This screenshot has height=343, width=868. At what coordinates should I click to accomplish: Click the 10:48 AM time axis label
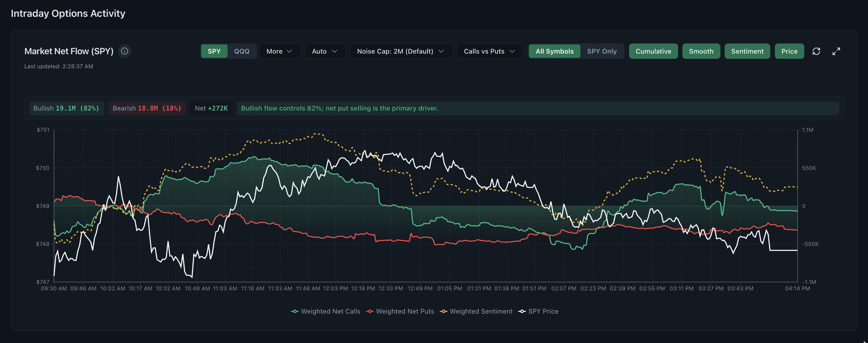(x=197, y=288)
